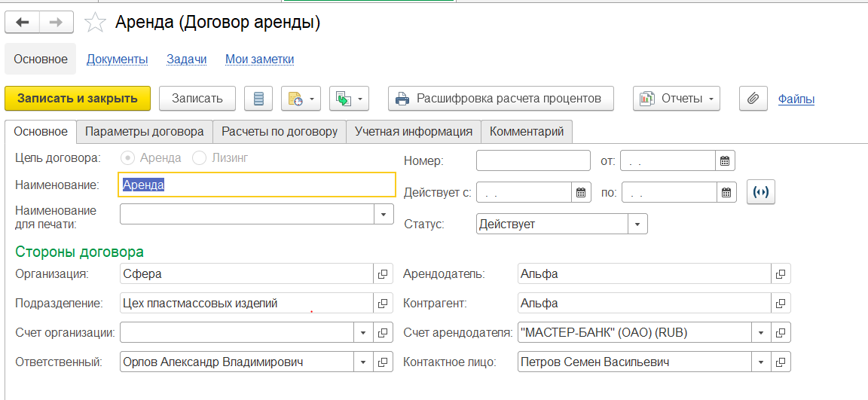The height and width of the screenshot is (400, 868).
Task: Click into the Наименование field
Action: click(x=257, y=185)
